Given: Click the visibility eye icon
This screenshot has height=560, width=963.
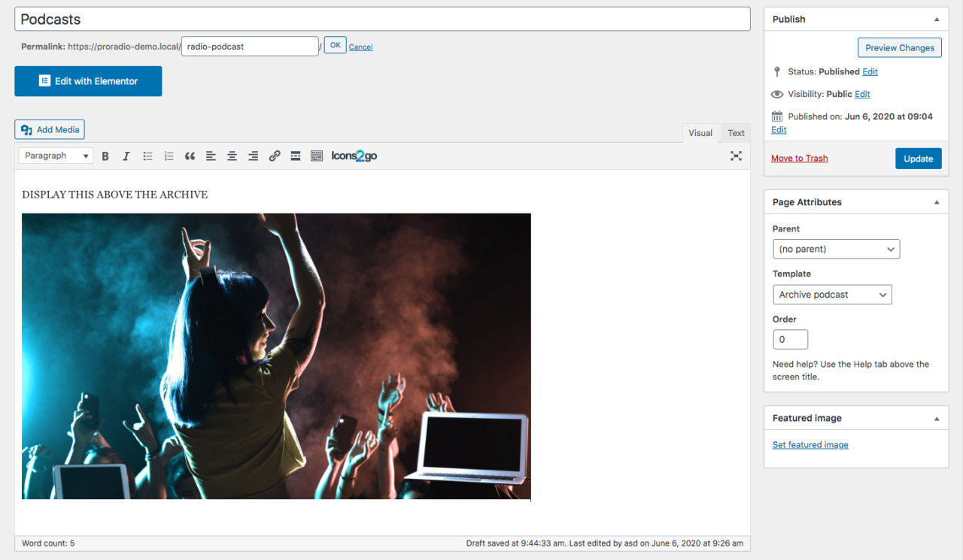Looking at the screenshot, I should pyautogui.click(x=777, y=95).
